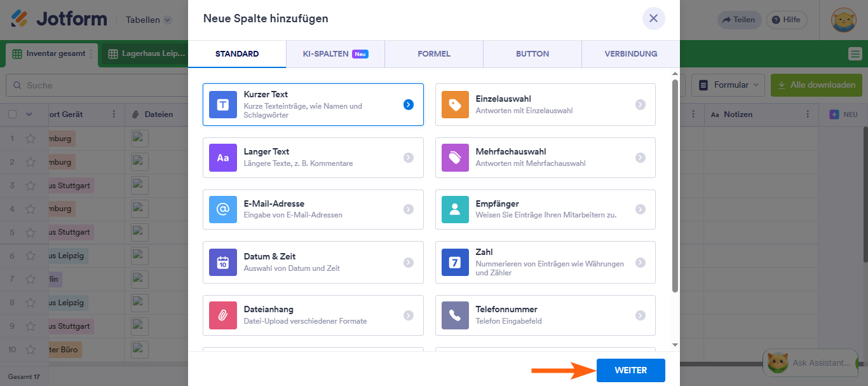
Task: Switch to the BUTTON tab
Action: tap(532, 54)
